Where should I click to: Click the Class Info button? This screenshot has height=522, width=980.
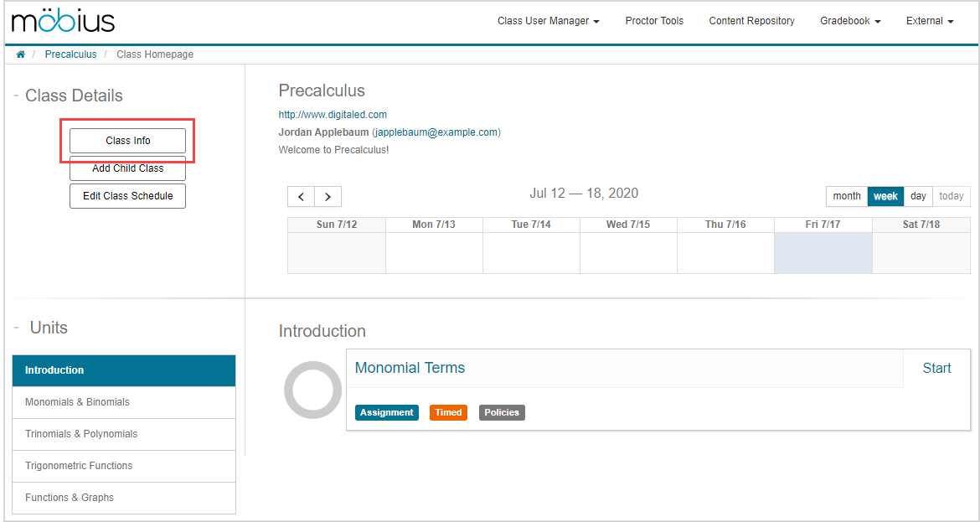tap(127, 141)
